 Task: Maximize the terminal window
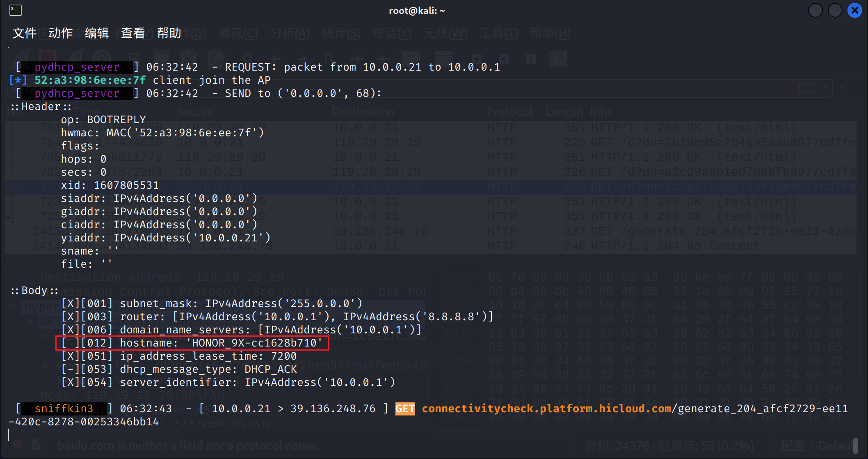[835, 10]
